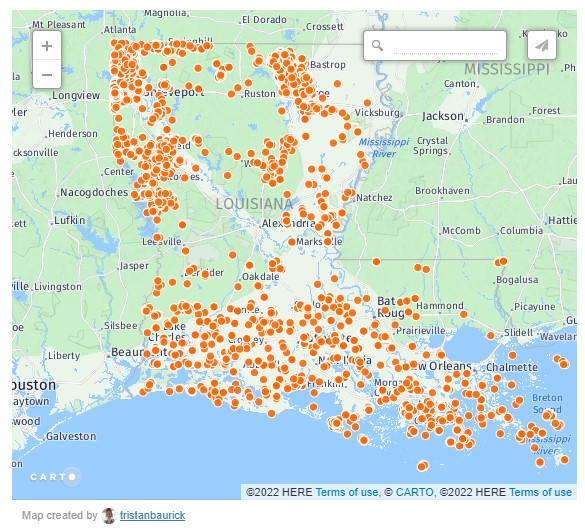The width and height of the screenshot is (585, 532).
Task: Click the Oakdale city label
Action: (260, 277)
